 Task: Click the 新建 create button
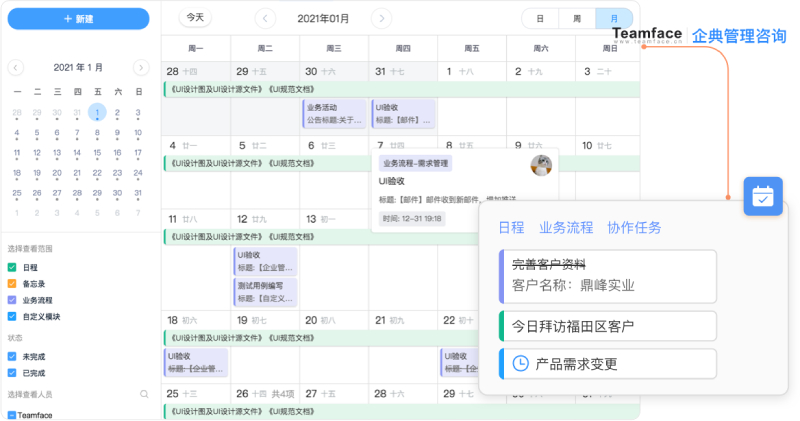coord(78,19)
